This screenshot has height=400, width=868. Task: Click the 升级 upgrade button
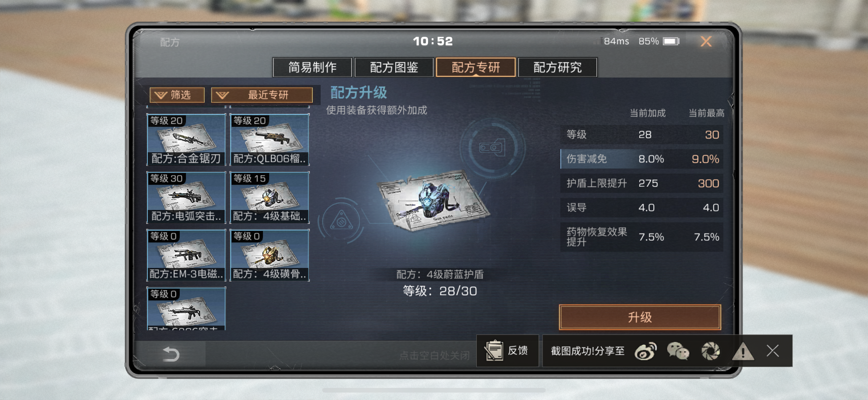640,317
